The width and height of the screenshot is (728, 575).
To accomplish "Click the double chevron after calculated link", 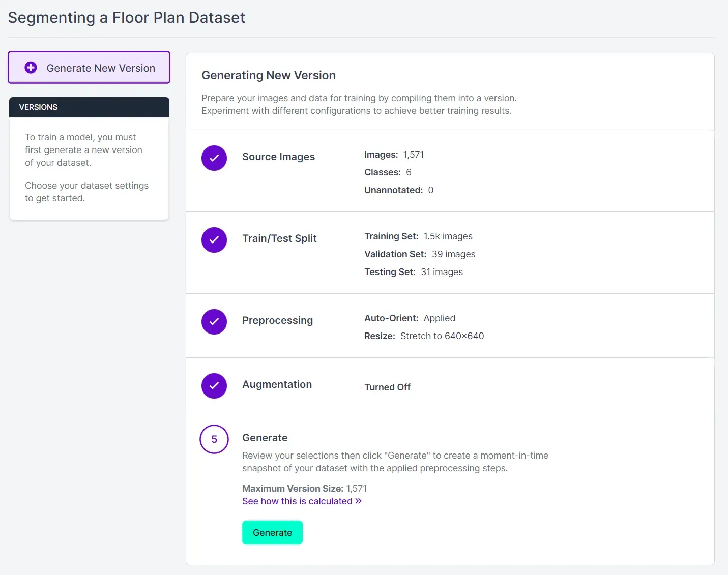I will (x=359, y=501).
